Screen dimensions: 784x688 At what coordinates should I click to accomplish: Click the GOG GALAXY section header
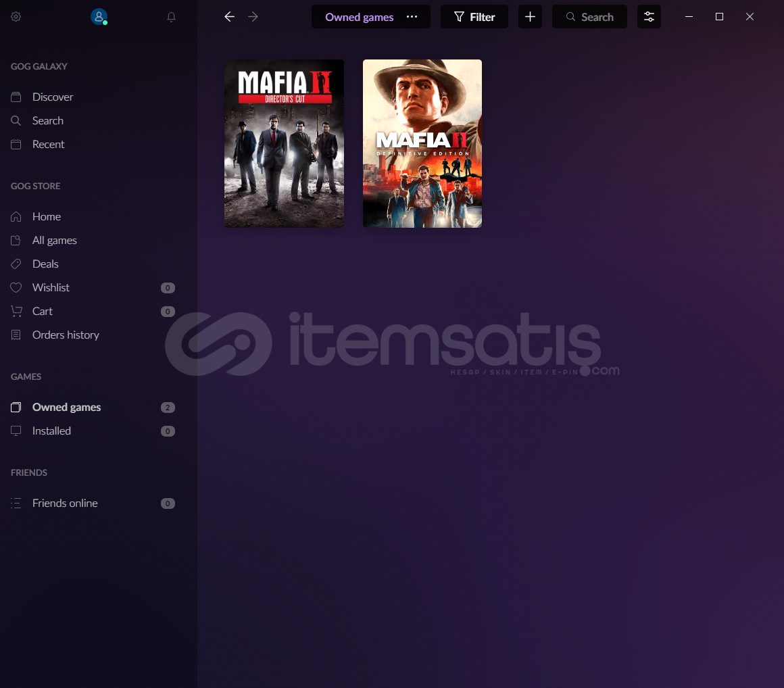click(39, 66)
